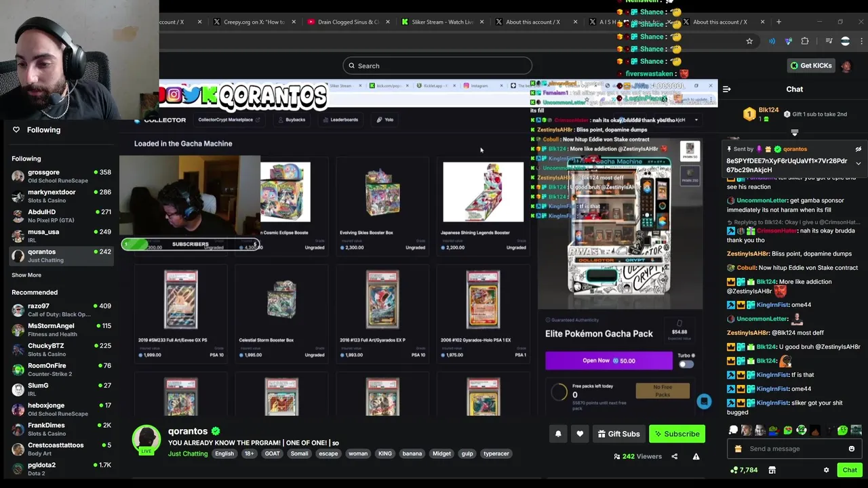Click SlumG avatar in Recommended
This screenshot has width=868, height=488.
click(18, 389)
